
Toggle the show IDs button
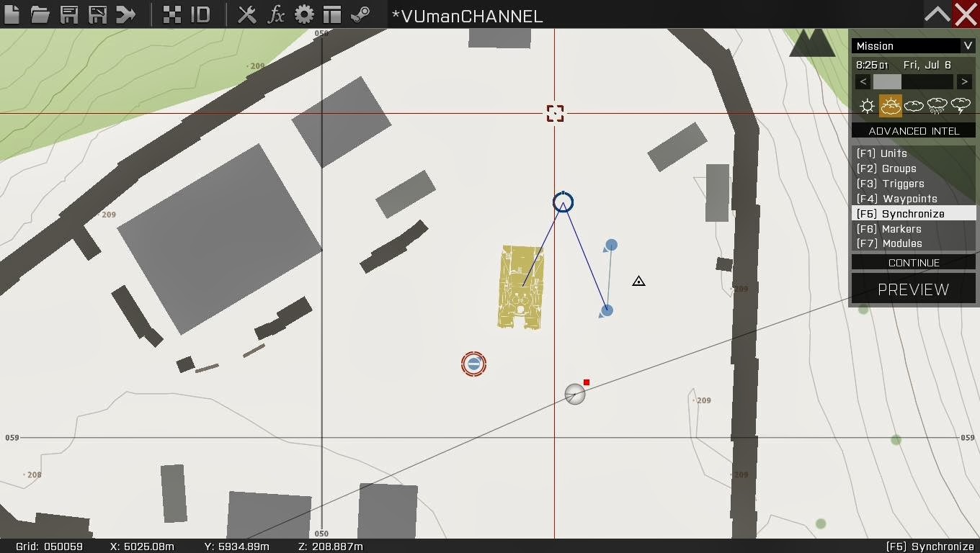coord(200,14)
